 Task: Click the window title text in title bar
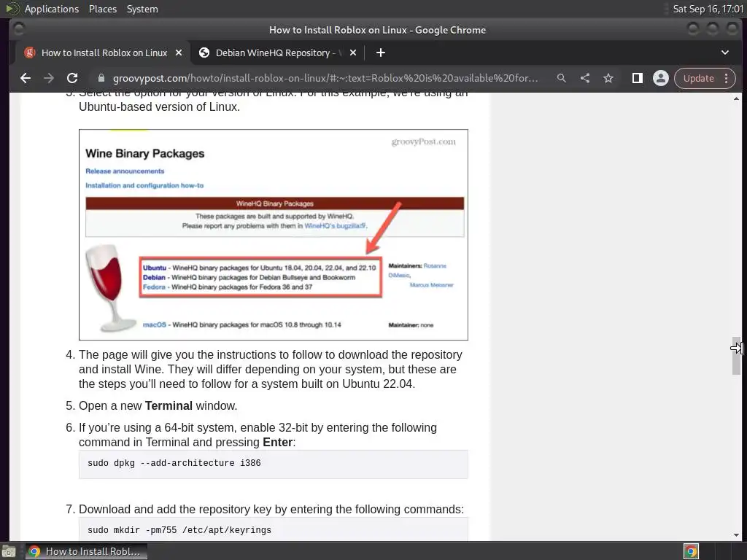click(x=377, y=30)
